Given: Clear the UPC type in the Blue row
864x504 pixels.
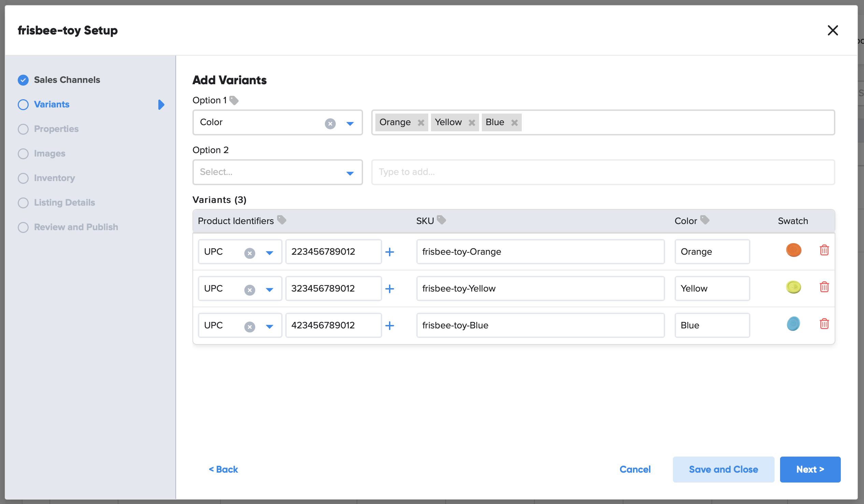Looking at the screenshot, I should tap(249, 327).
